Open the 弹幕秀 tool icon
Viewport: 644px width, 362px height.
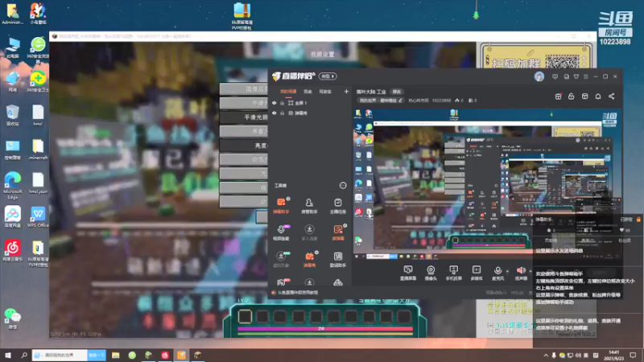pos(309,259)
